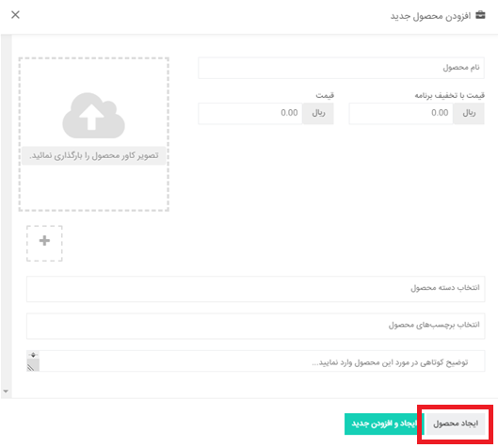Click the dashed cover image drop area
Image resolution: width=498 pixels, height=448 pixels.
(94, 134)
